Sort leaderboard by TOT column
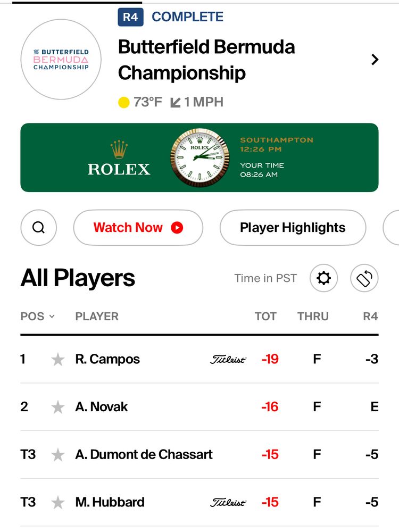The height and width of the screenshot is (532, 399). [265, 317]
